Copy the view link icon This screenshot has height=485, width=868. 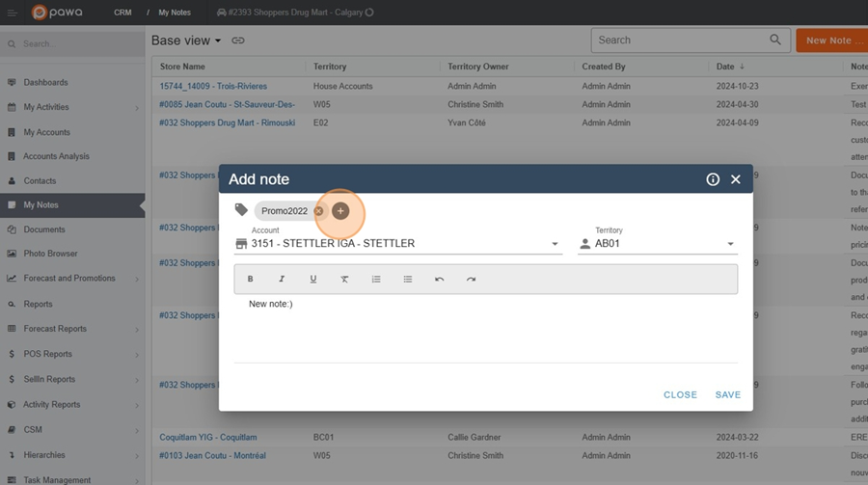pos(238,40)
